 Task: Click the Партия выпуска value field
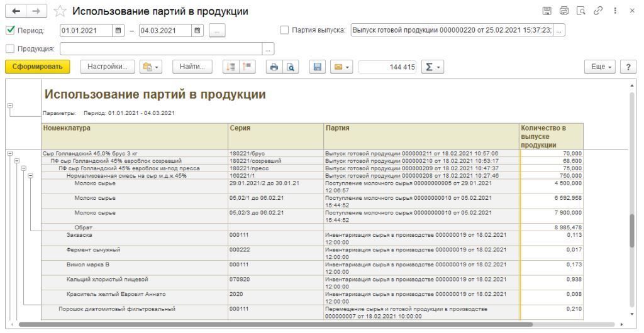click(452, 30)
